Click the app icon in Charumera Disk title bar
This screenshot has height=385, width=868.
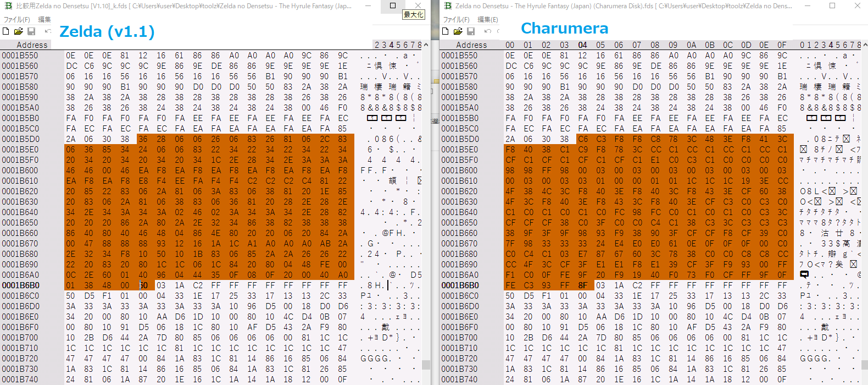click(x=448, y=6)
